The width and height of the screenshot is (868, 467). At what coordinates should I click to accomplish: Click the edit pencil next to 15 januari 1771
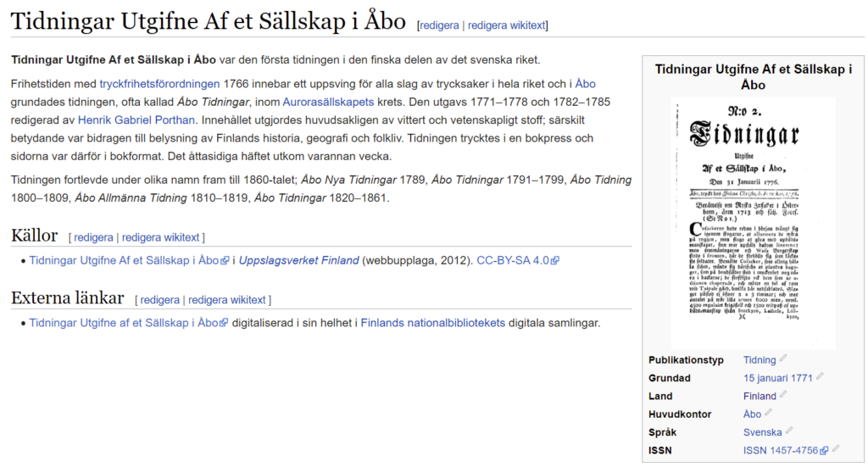820,377
